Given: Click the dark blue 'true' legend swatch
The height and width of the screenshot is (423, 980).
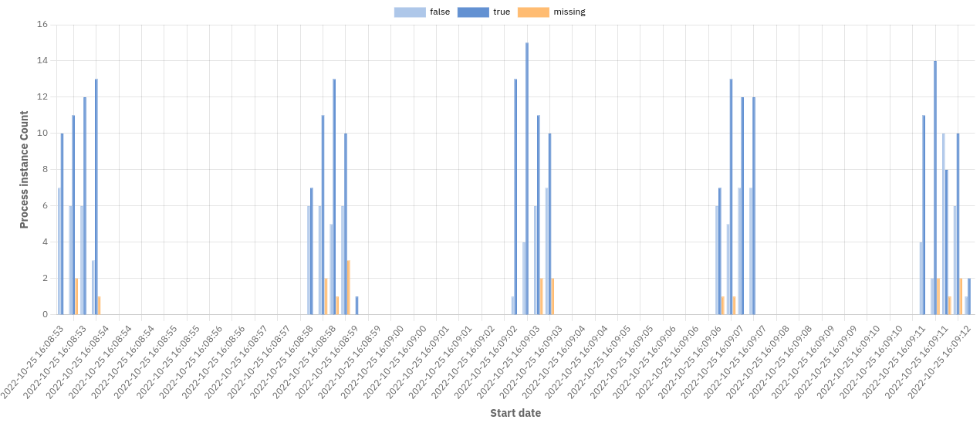Looking at the screenshot, I should pos(473,12).
